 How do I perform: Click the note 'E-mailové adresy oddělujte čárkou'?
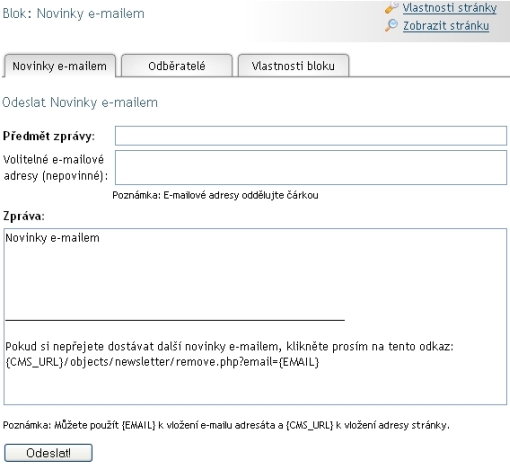(241, 195)
